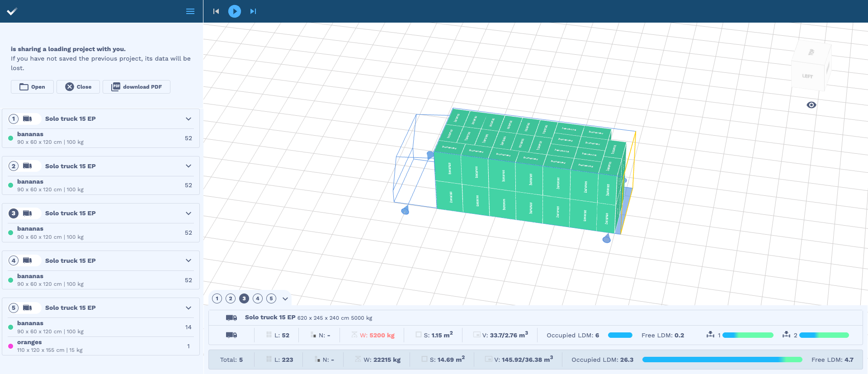Click load count icon L: 52
868x374 pixels.
(x=269, y=335)
